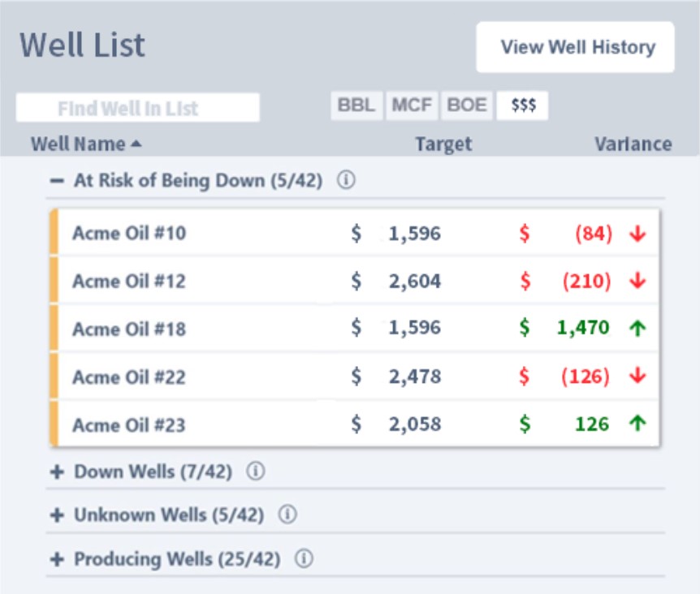Open View Well History
The width and height of the screenshot is (700, 594).
click(x=577, y=47)
